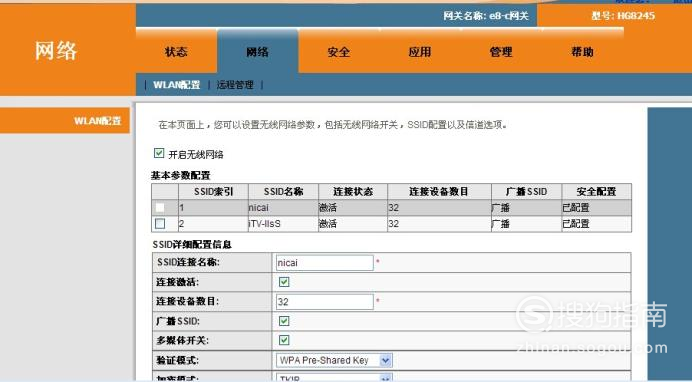692x382 pixels.
Task: Click 已配置 in the nicai row
Action: coord(576,208)
